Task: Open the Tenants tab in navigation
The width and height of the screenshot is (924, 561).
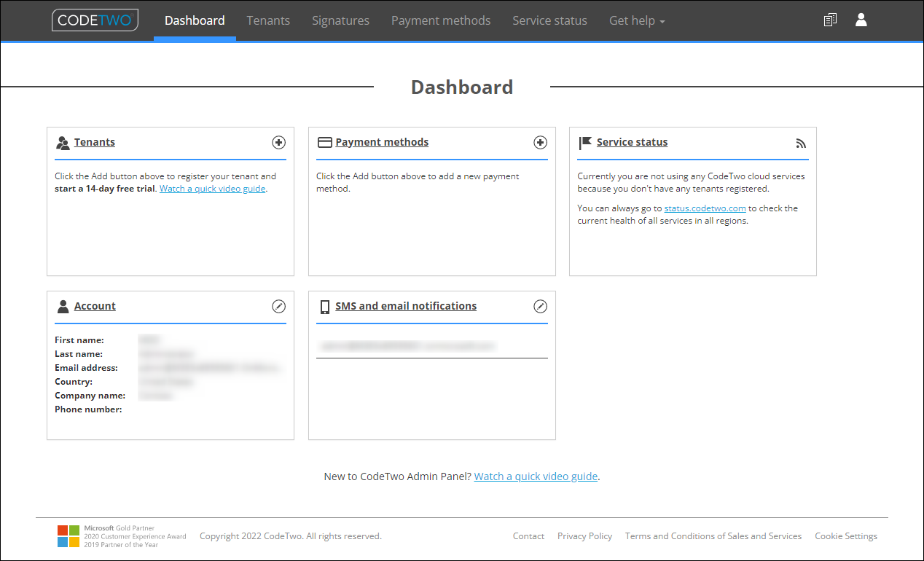Action: (268, 20)
